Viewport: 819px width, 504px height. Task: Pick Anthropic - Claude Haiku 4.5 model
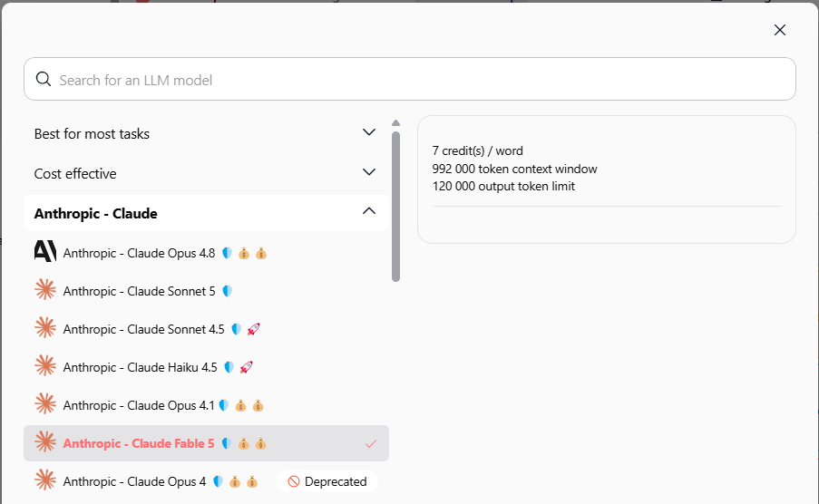coord(206,368)
